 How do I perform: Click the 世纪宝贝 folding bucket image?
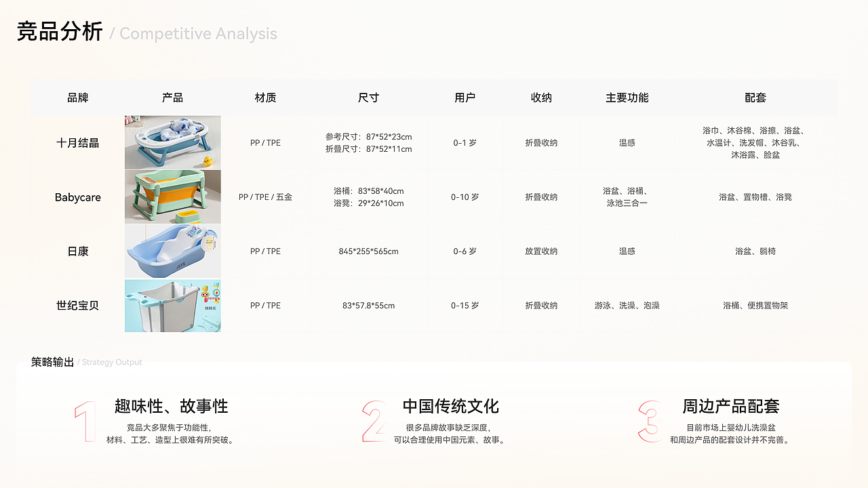[172, 306]
